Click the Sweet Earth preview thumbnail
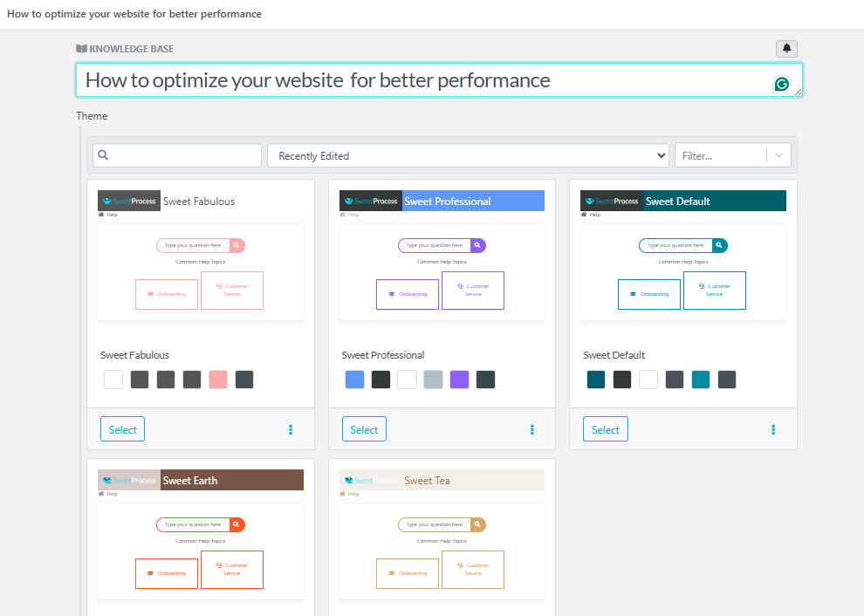Viewport: 864px width, 616px height. 201,535
